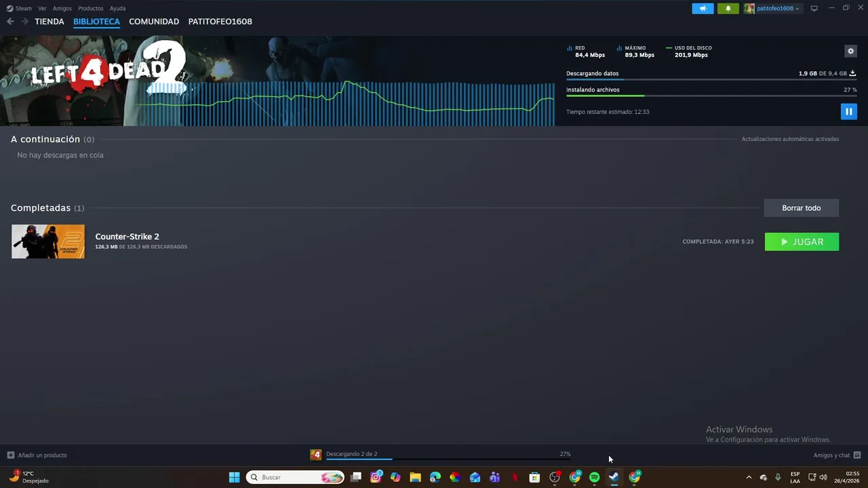Click Añadir un producto
Image resolution: width=868 pixels, height=488 pixels.
[42, 455]
